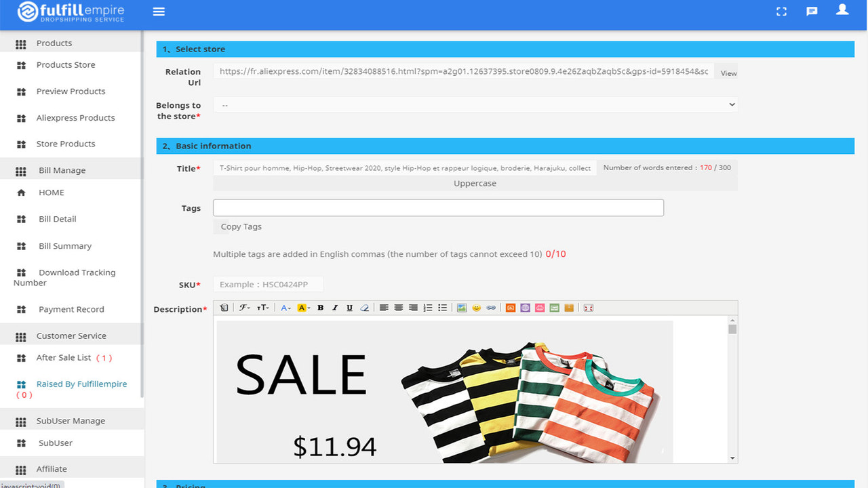
Task: Open the font style dropdown in editor
Action: point(245,308)
